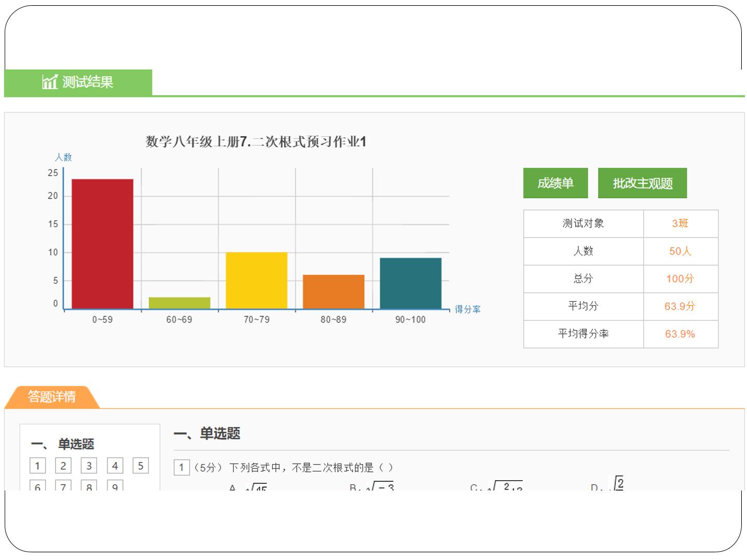The height and width of the screenshot is (560, 747).
Task: Click the 63.9分 average score cell
Action: [681, 306]
